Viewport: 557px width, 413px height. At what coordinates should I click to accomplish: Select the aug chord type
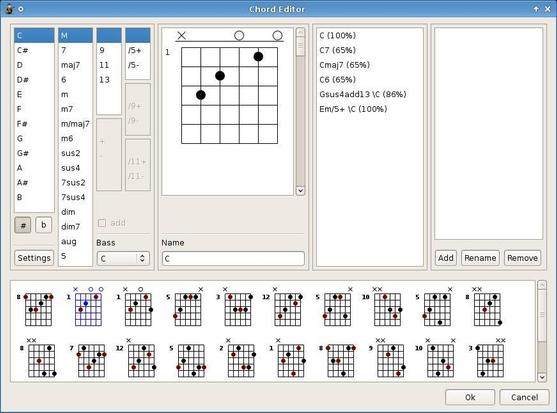tap(75, 241)
